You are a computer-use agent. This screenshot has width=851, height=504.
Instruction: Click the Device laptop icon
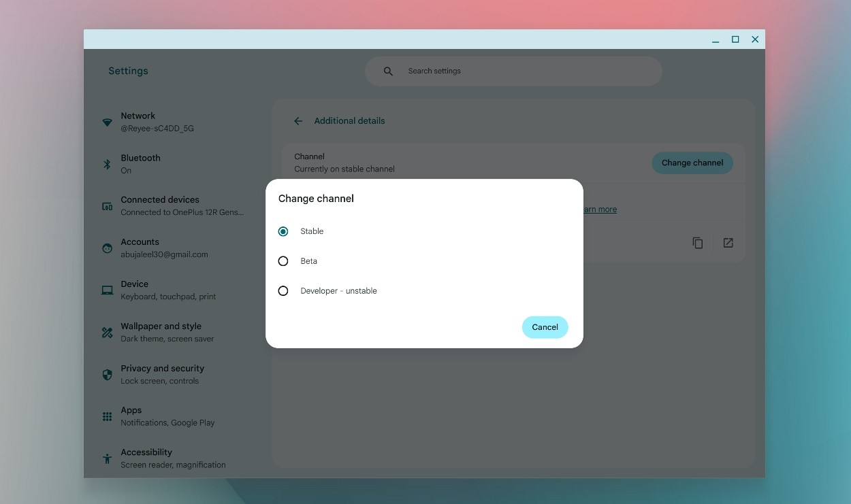107,290
